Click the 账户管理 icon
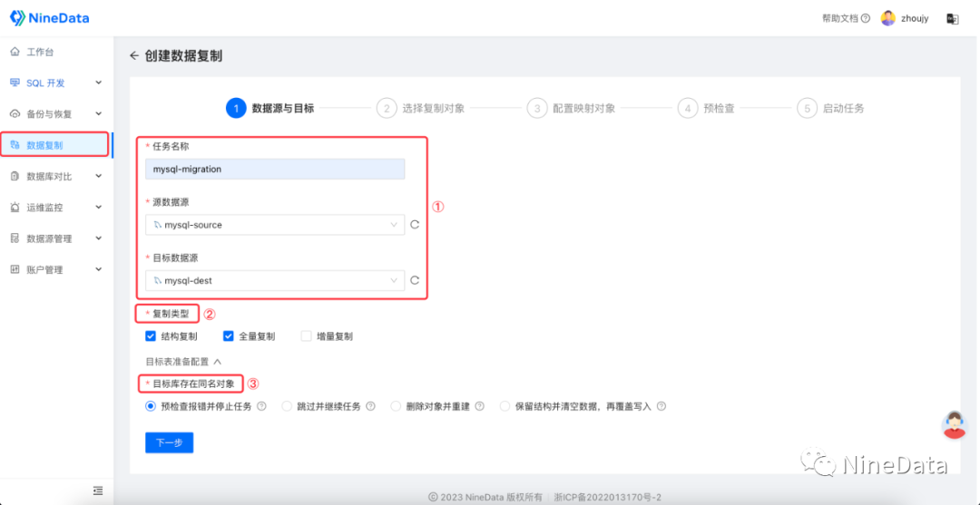This screenshot has width=980, height=505. pyautogui.click(x=15, y=269)
